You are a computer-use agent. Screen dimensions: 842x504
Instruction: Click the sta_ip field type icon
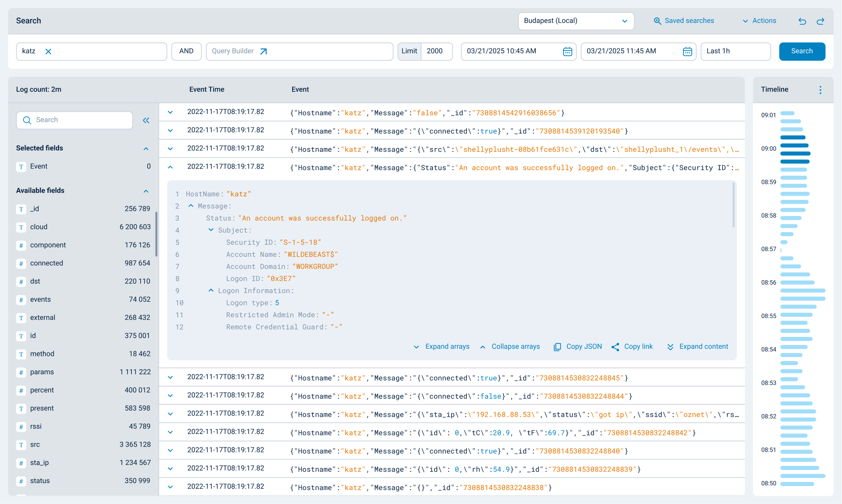[21, 463]
